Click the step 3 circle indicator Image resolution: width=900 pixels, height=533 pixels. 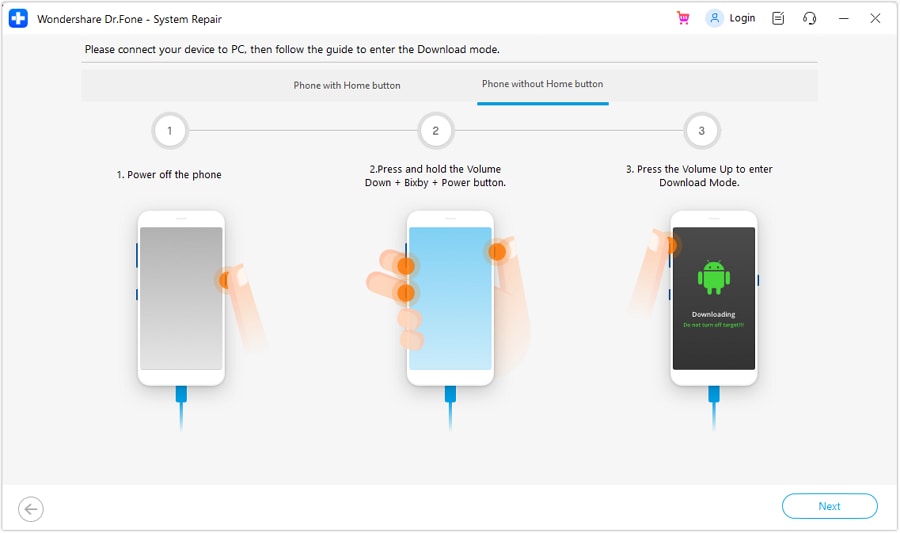[x=702, y=131]
